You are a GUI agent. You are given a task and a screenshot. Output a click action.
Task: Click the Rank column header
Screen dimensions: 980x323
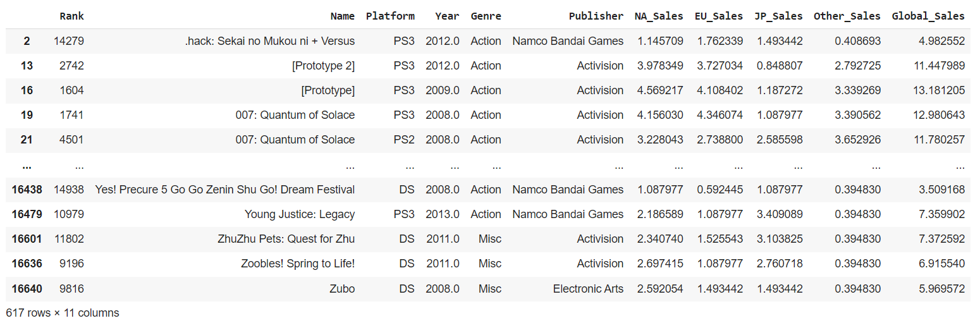click(71, 16)
